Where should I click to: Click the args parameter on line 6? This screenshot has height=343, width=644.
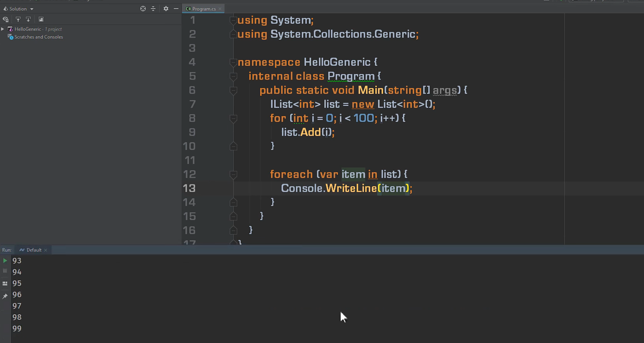coord(445,90)
